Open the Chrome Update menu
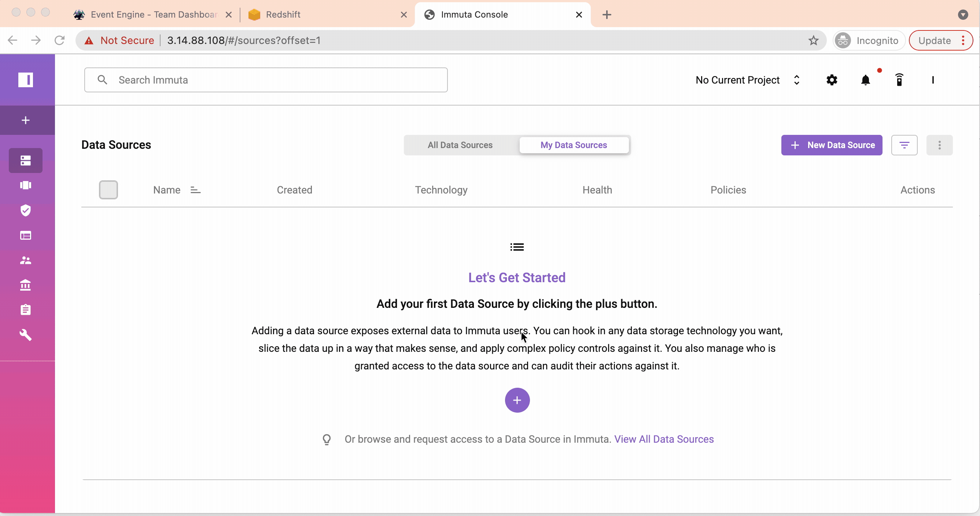The height and width of the screenshot is (516, 980). click(941, 40)
